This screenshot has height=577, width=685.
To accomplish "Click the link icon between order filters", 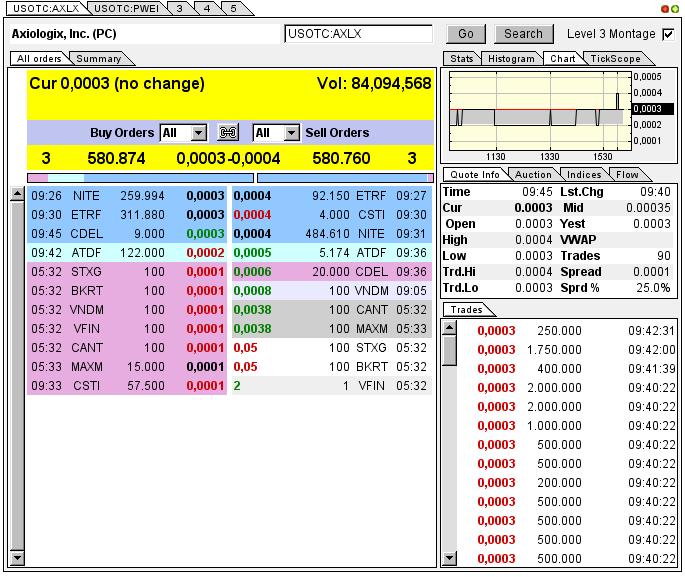I will [x=228, y=133].
